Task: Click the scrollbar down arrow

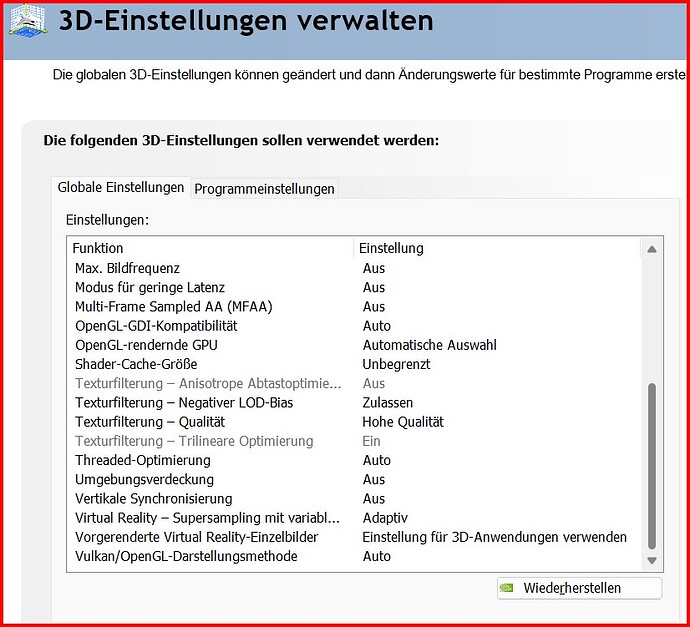Action: (x=652, y=560)
